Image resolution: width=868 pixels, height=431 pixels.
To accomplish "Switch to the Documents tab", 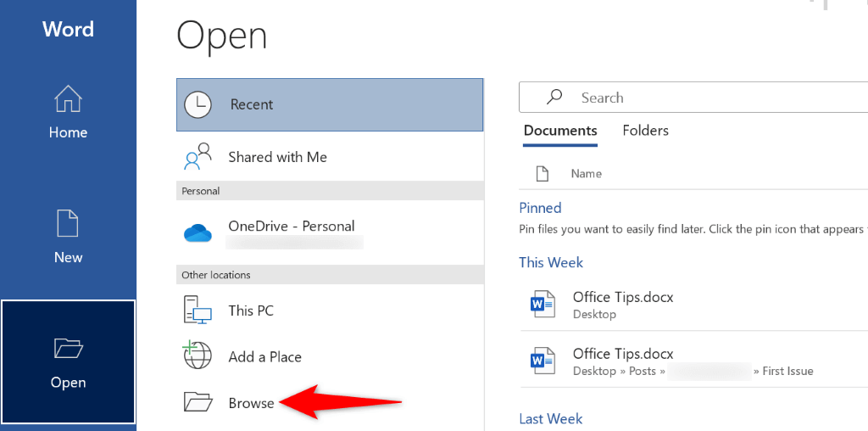I will (x=560, y=131).
